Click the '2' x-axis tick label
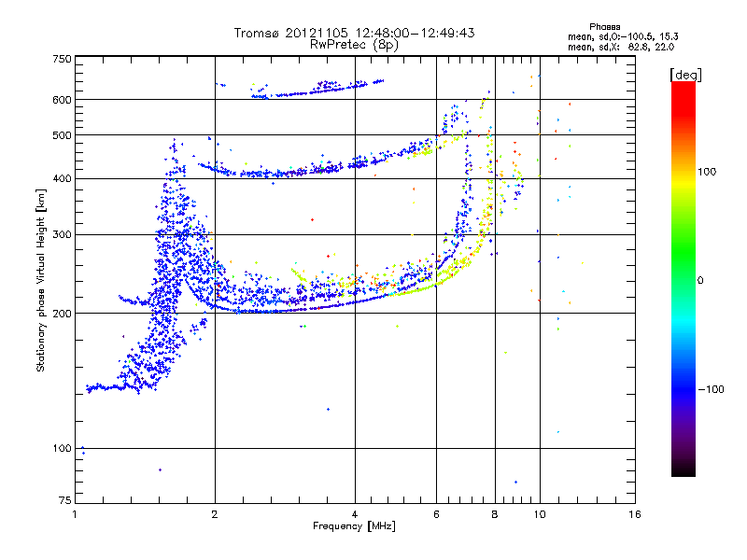 (215, 514)
